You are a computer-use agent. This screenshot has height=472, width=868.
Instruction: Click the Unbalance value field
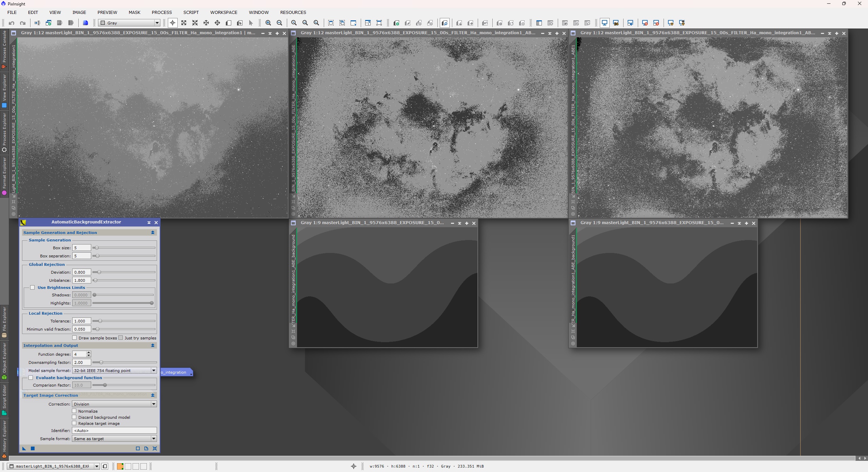click(82, 280)
